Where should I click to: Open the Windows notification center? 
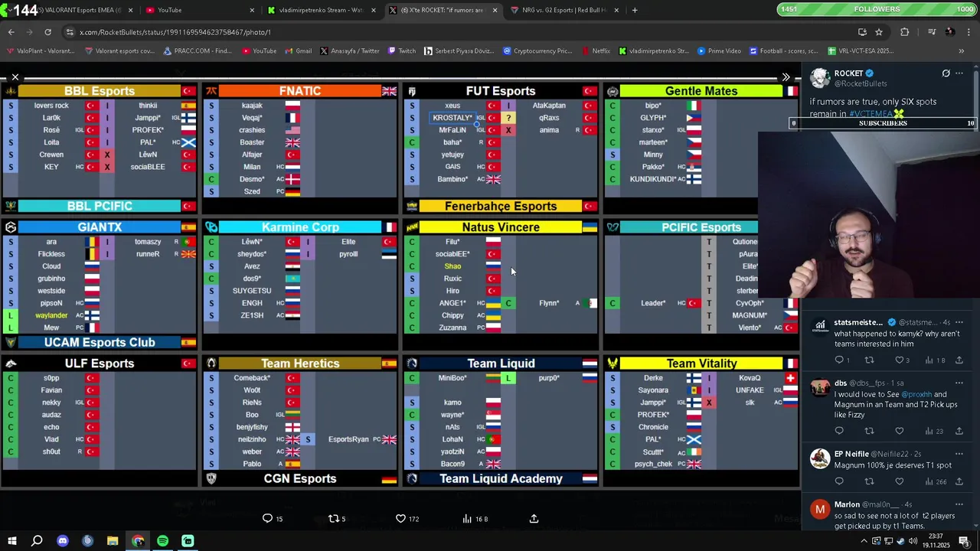click(x=964, y=541)
